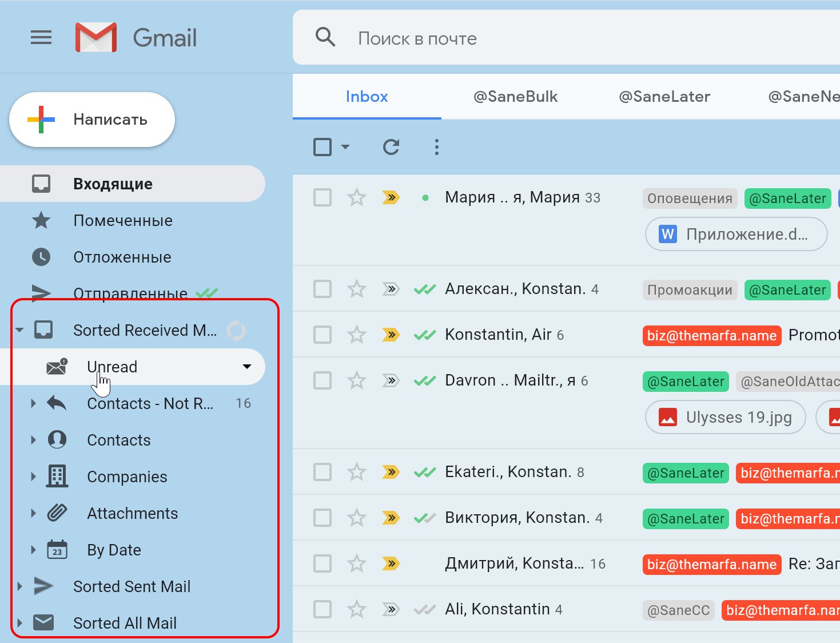Click the By Date calendar icon

(57, 549)
